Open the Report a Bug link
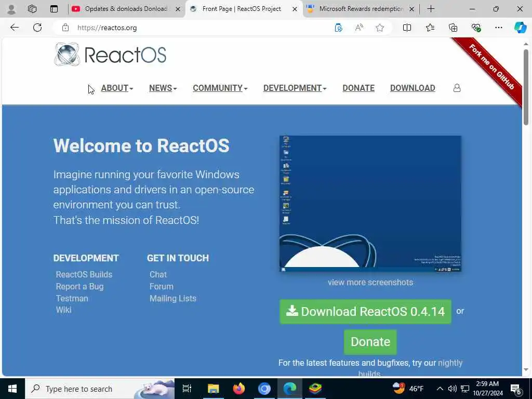The image size is (532, 399). 79,287
